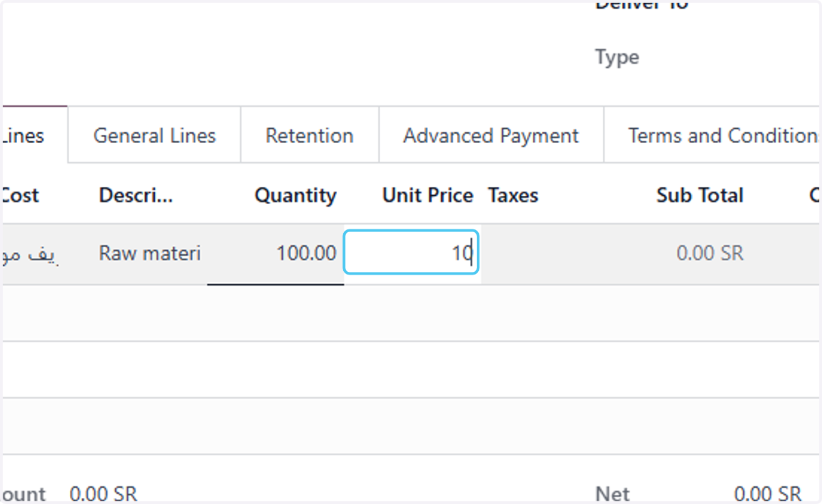Image resolution: width=822 pixels, height=504 pixels.
Task: Click the Type field label
Action: click(x=617, y=58)
